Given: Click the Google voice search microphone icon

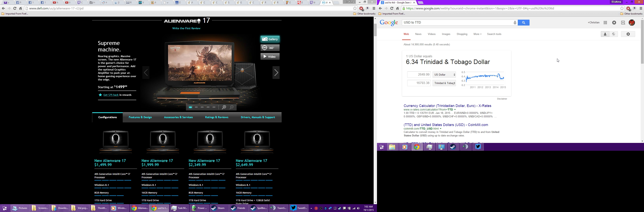Looking at the screenshot, I should 515,23.
